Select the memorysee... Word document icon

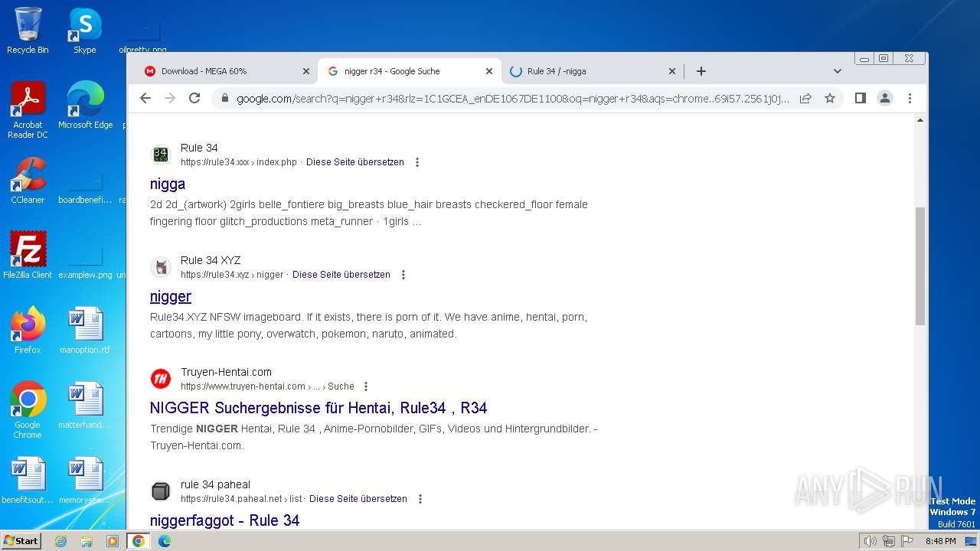click(x=85, y=480)
